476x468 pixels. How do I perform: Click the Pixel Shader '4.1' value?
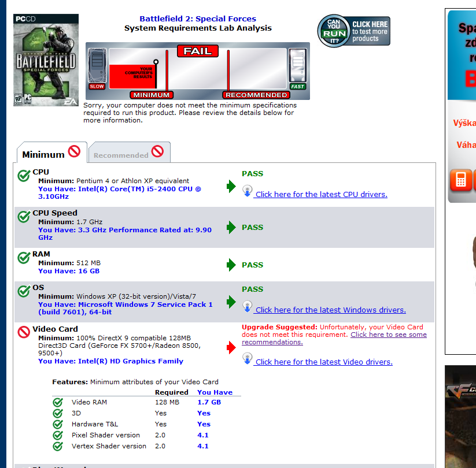tap(203, 435)
